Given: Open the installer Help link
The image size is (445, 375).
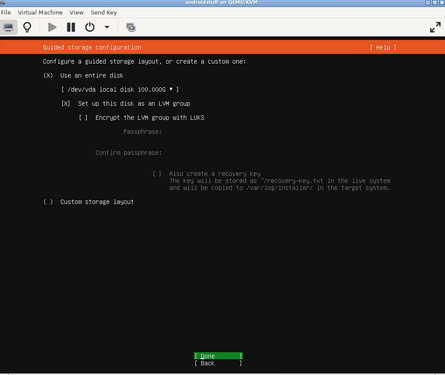Looking at the screenshot, I should coord(383,47).
